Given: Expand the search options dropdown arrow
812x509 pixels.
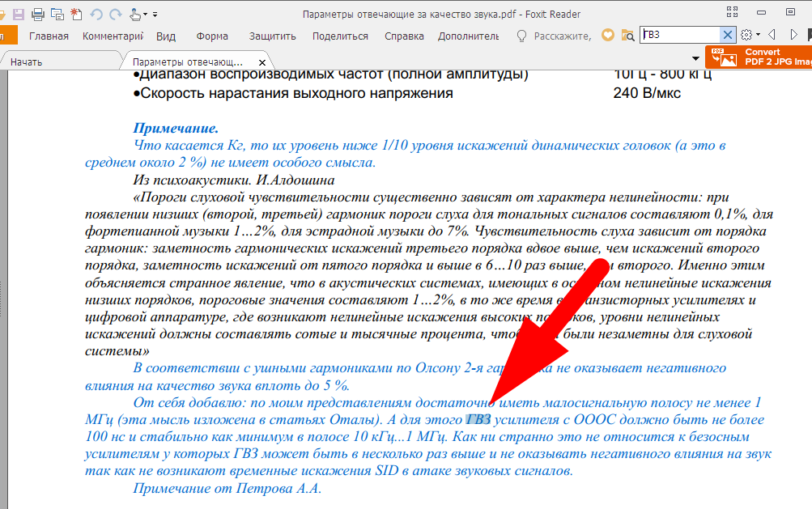Looking at the screenshot, I should (758, 35).
